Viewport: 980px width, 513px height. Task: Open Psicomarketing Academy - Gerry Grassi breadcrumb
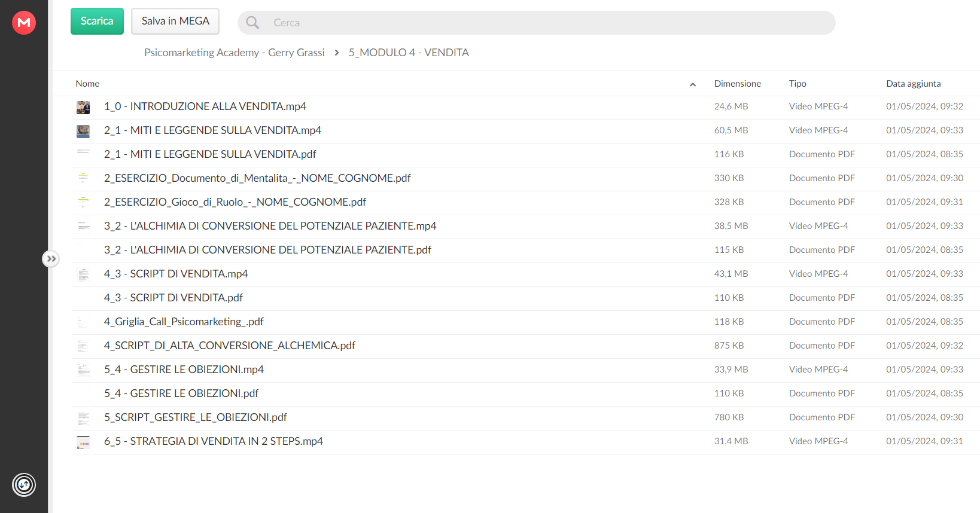(x=234, y=53)
